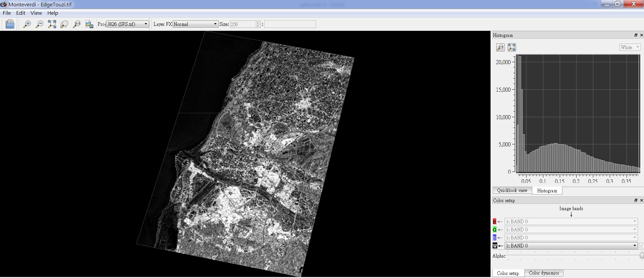Click the histogram fit-extent icon
The height and width of the screenshot is (278, 644).
click(x=512, y=47)
